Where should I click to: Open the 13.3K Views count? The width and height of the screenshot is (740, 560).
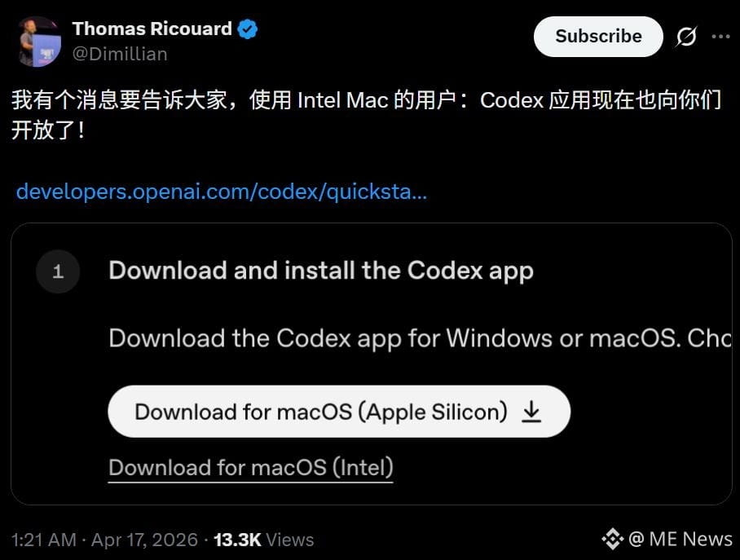coord(263,540)
